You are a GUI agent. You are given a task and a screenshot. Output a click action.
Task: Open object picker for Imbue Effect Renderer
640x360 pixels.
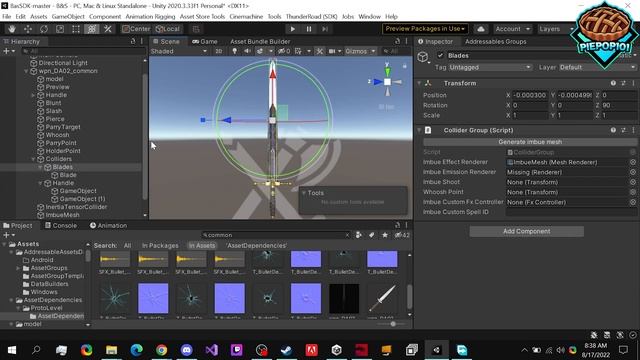click(x=633, y=162)
